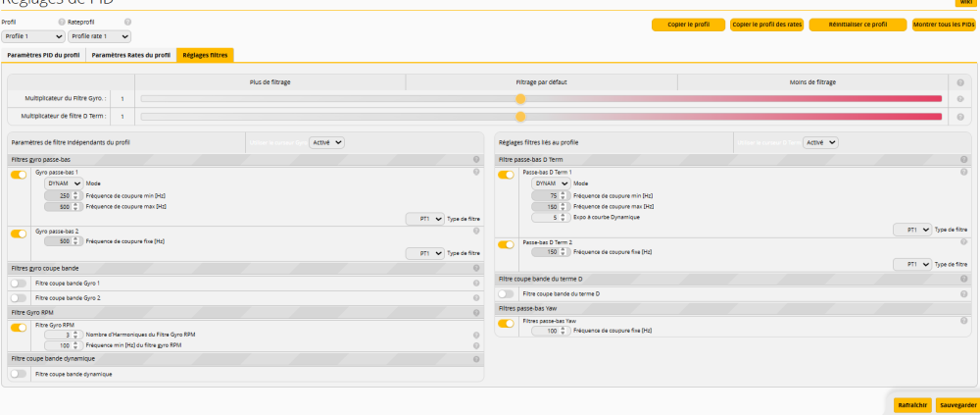980x415 pixels.
Task: Disable the Gyro passe-bas 1 toggle
Action: (x=19, y=175)
